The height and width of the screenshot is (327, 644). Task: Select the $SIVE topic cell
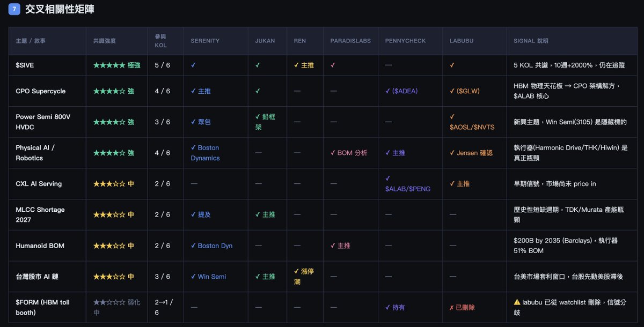click(24, 65)
